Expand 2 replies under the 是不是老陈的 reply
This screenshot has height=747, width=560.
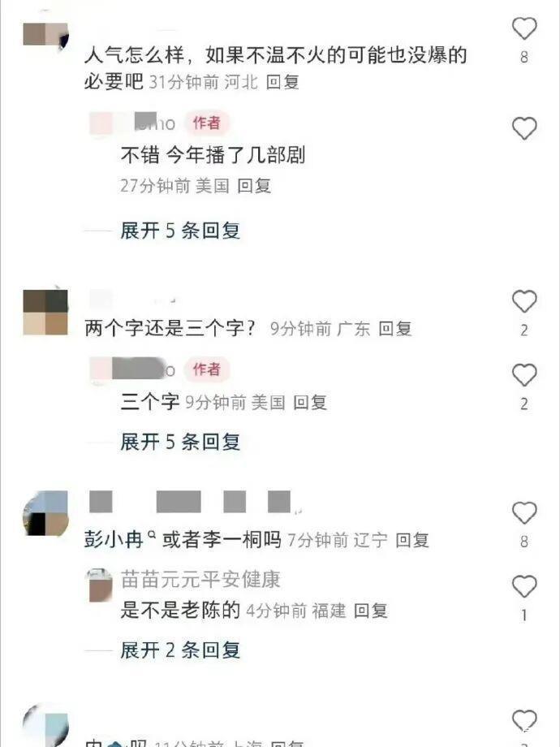[180, 650]
